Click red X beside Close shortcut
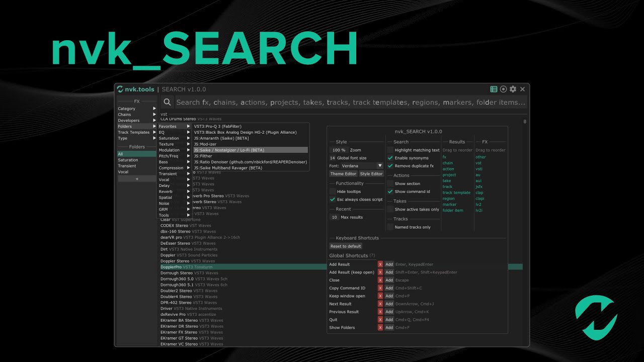Viewport: 644px width, 362px height. coord(380,280)
